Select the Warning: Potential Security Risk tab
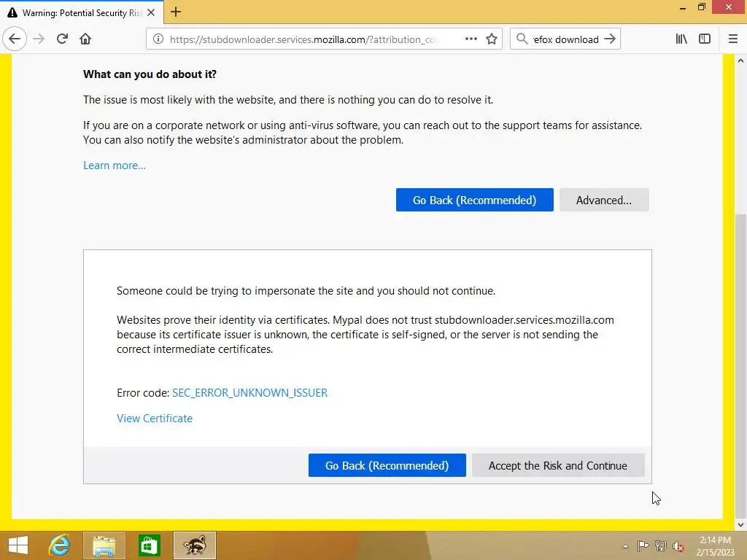 [82, 12]
